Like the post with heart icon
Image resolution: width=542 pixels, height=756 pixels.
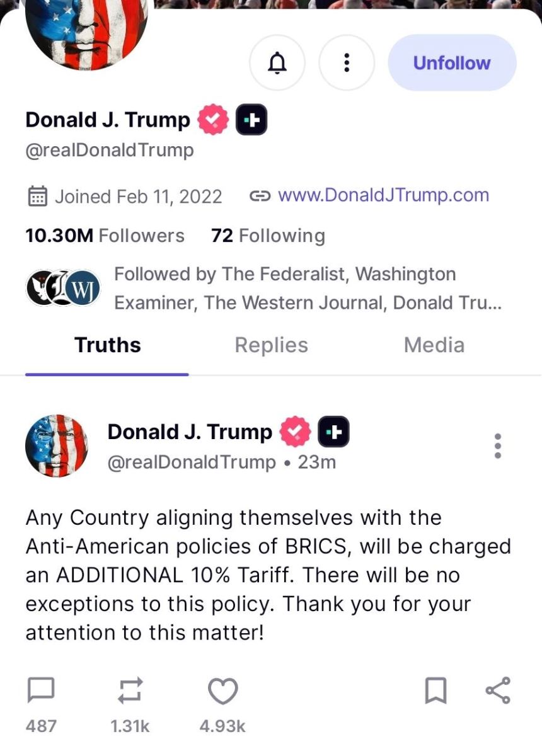tap(222, 691)
